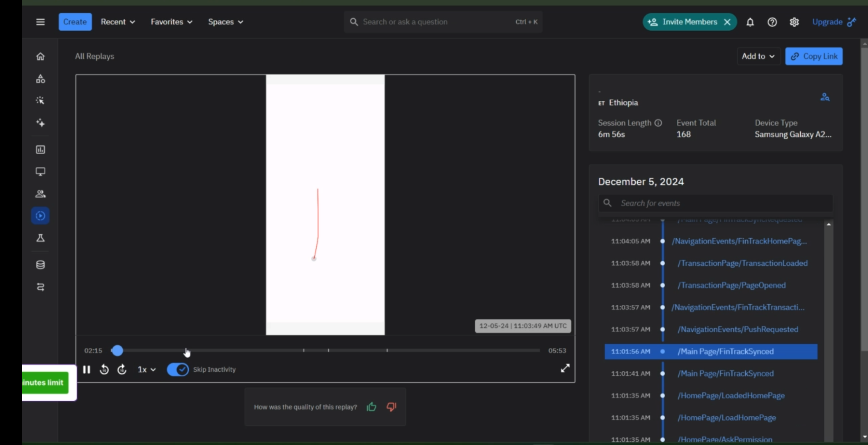The image size is (868, 445).
Task: Open the Favorites menu
Action: [171, 22]
